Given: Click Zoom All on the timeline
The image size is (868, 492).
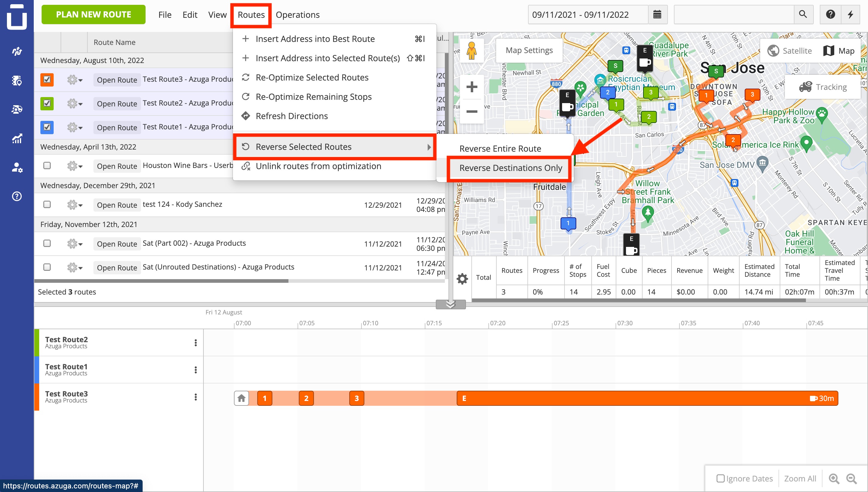Looking at the screenshot, I should tap(800, 478).
